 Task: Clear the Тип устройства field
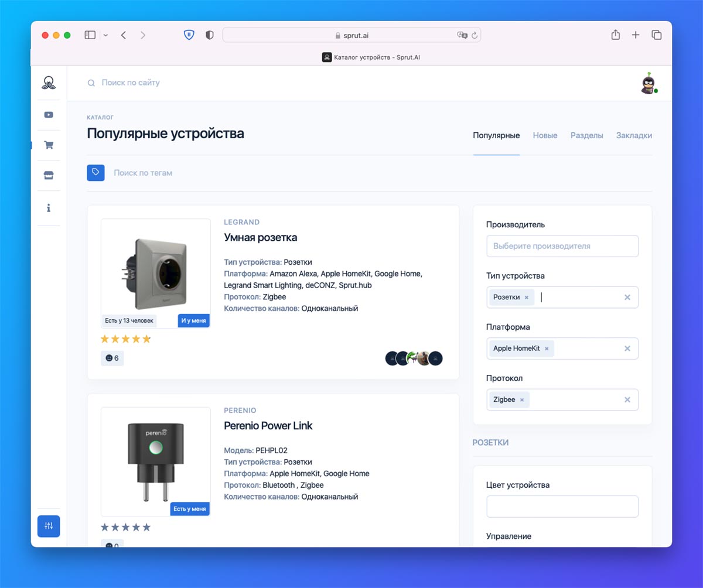627,298
